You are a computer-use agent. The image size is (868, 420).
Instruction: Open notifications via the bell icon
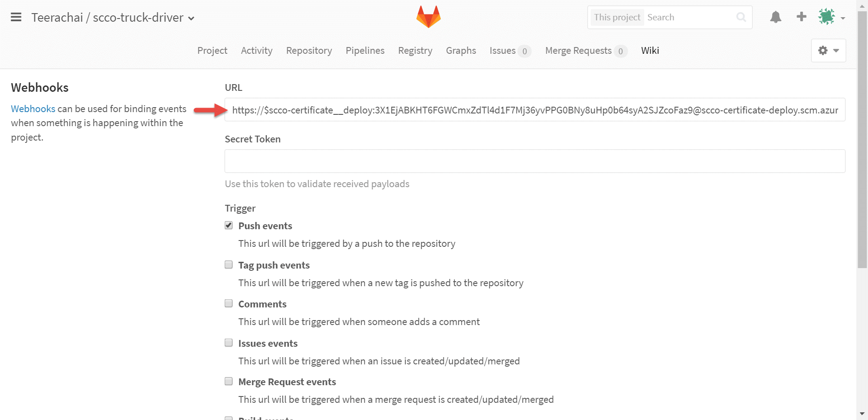(x=775, y=17)
